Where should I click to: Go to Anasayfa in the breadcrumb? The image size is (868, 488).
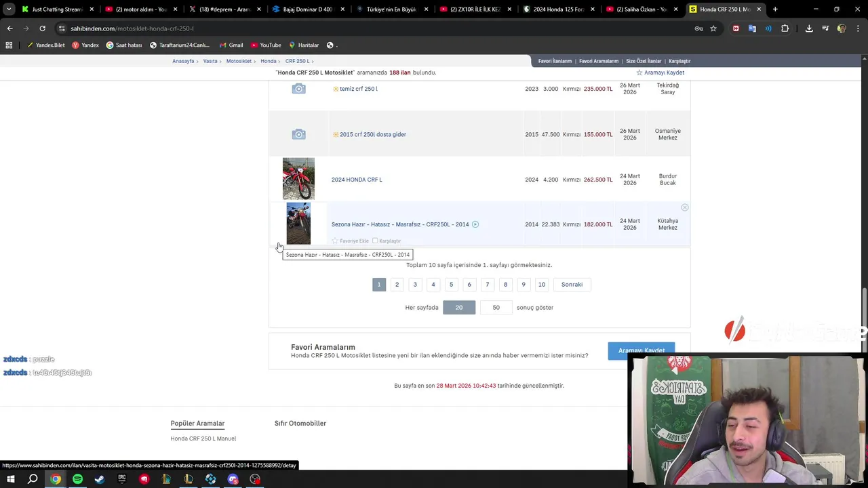(183, 61)
